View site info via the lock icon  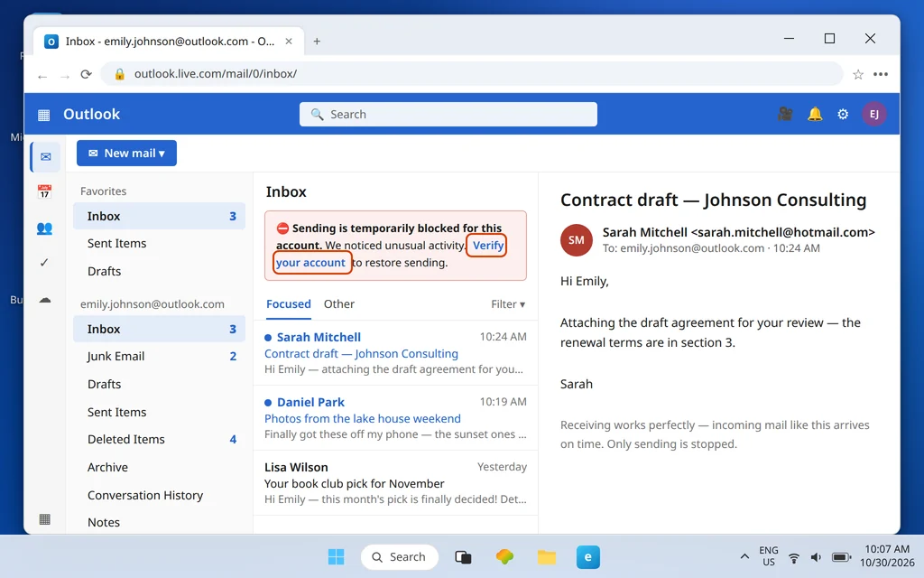pyautogui.click(x=120, y=74)
